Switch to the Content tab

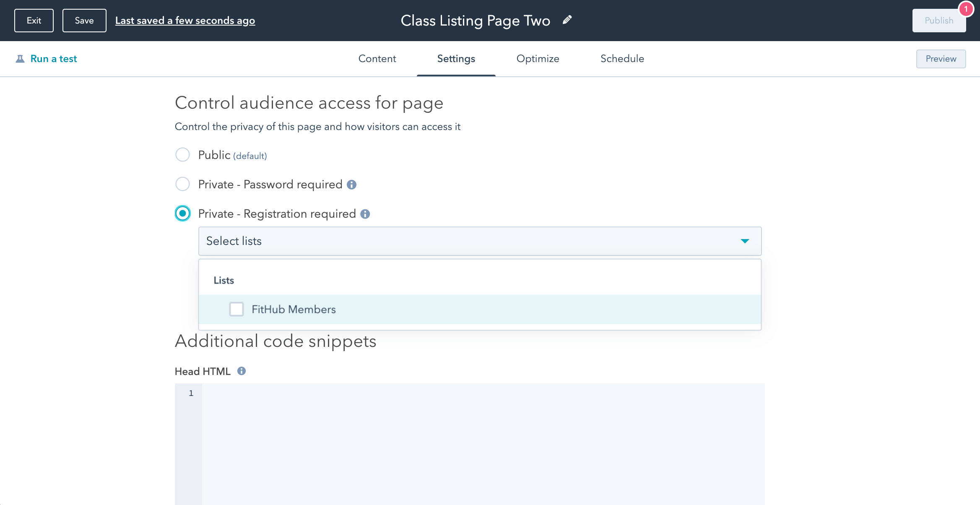pos(377,59)
